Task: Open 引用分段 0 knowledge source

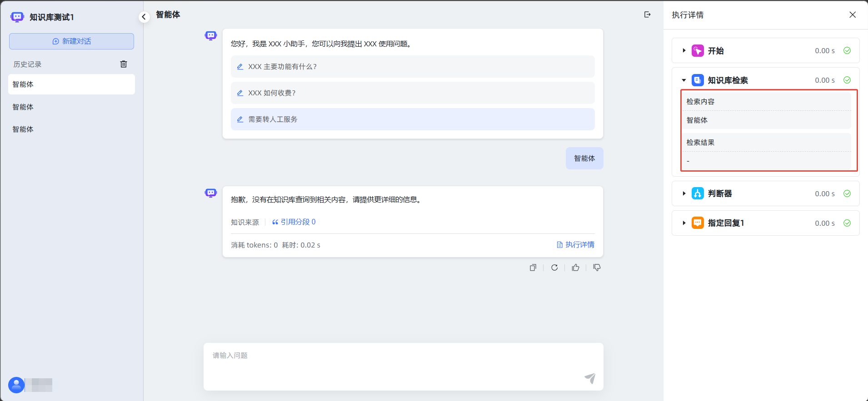Action: pos(294,222)
